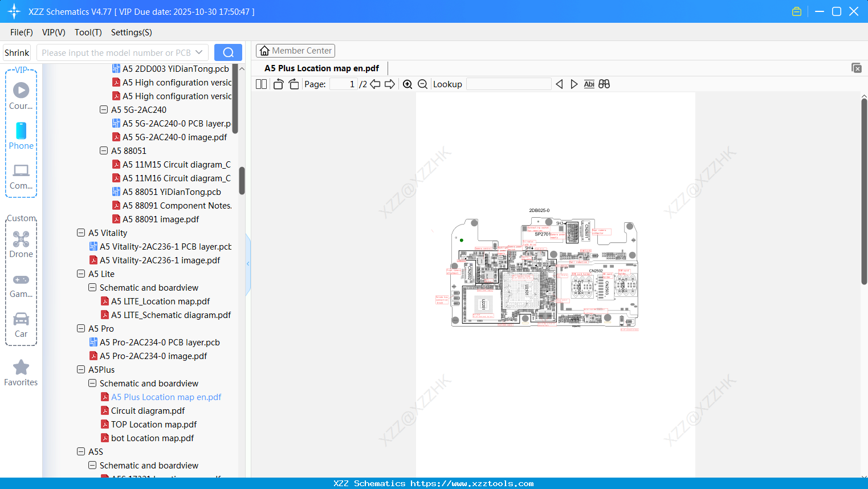
Task: Find next lookup result triangle
Action: coord(574,84)
